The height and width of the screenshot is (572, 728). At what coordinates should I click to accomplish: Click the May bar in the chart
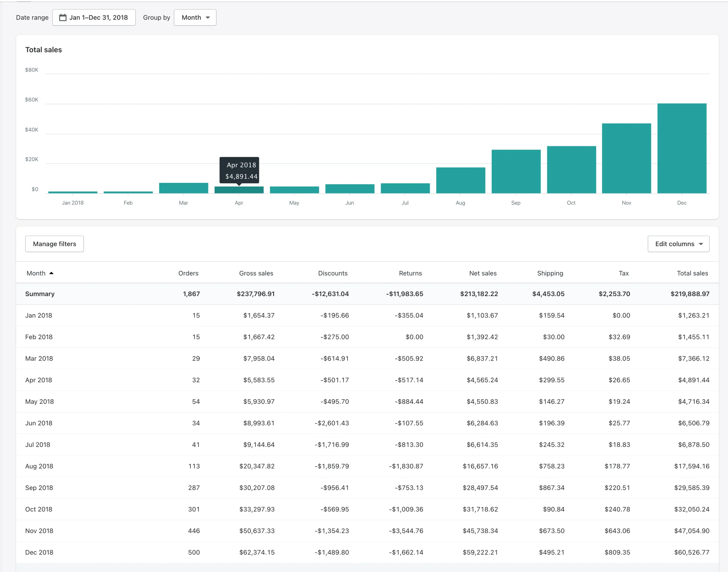pyautogui.click(x=294, y=190)
